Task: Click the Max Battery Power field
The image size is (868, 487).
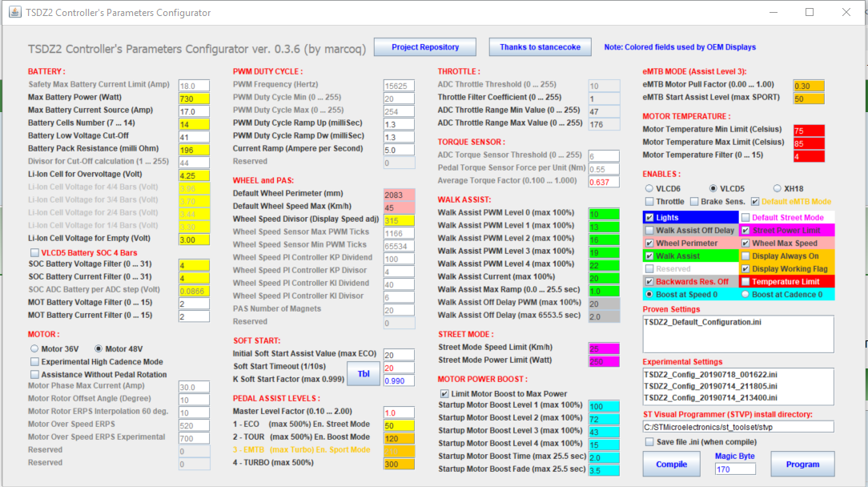Action: 195,99
